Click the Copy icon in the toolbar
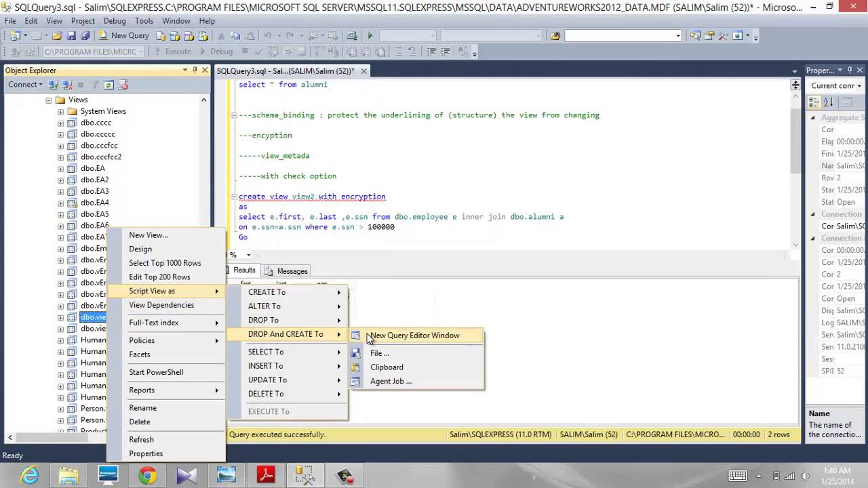Screen dimensions: 868x488 [x=235, y=36]
